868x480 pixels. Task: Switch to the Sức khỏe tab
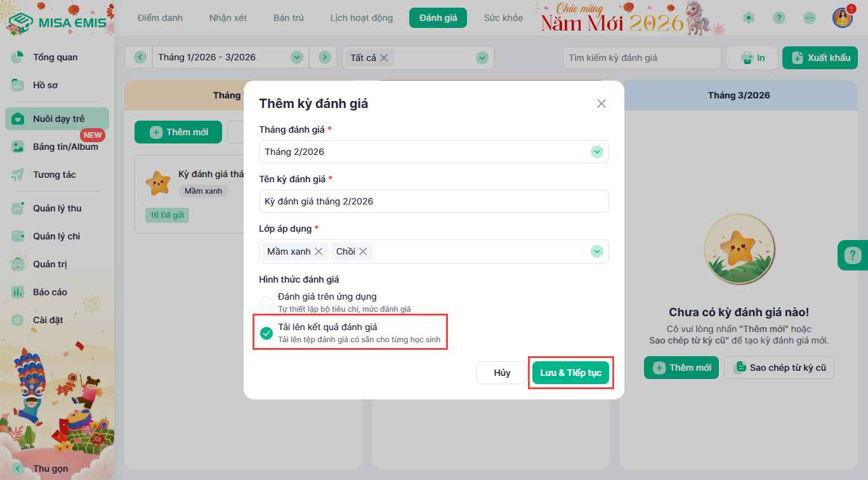pyautogui.click(x=503, y=18)
